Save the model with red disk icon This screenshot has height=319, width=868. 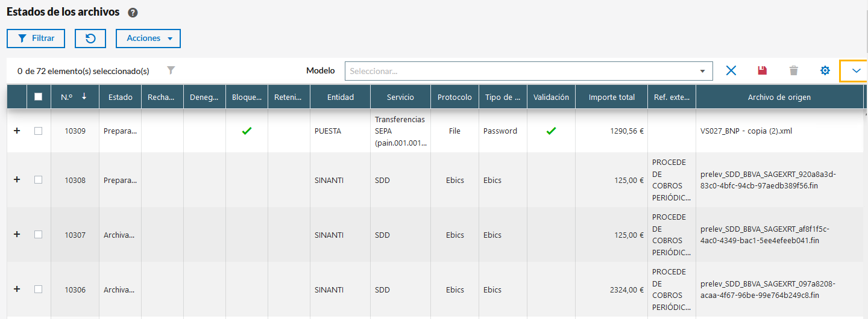click(x=763, y=70)
